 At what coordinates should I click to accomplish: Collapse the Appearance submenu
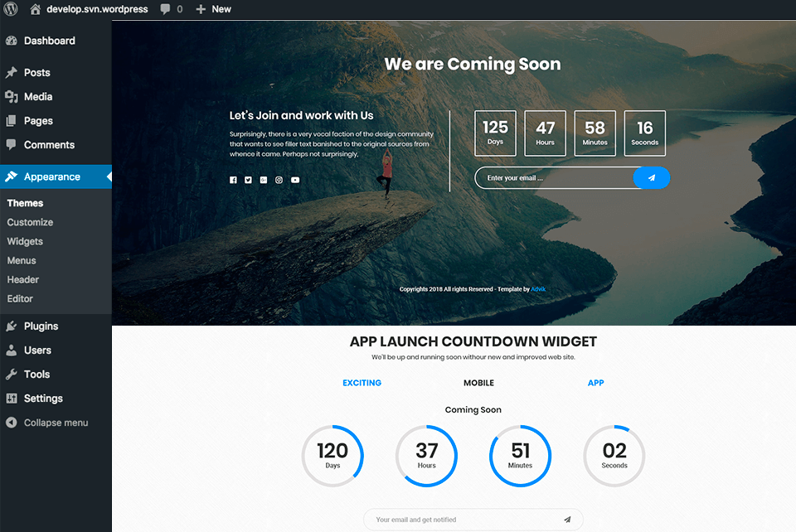tap(50, 177)
